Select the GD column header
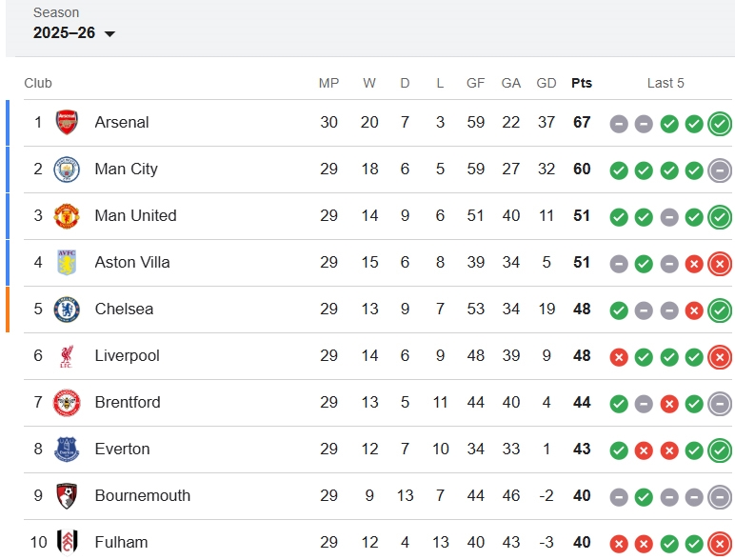 tap(546, 83)
